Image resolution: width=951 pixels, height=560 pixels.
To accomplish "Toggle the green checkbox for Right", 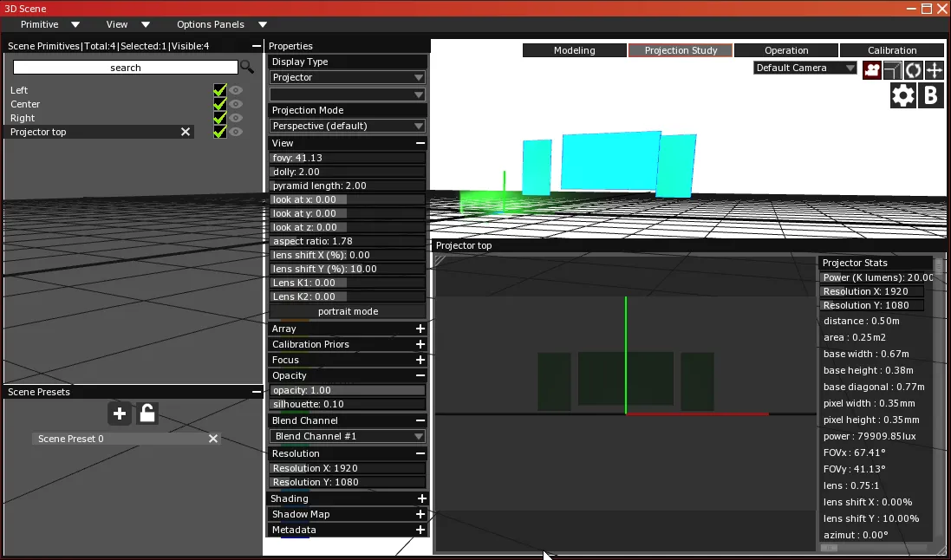I will [x=219, y=118].
